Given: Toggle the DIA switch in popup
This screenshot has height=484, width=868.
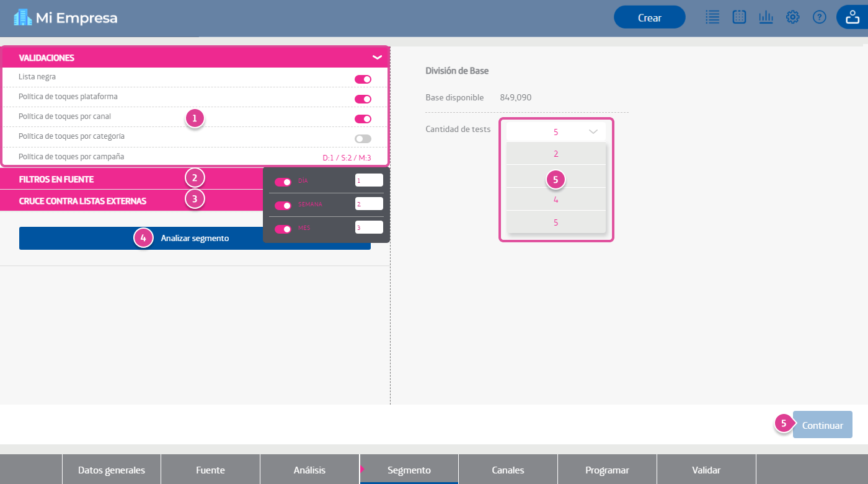Looking at the screenshot, I should pyautogui.click(x=283, y=182).
